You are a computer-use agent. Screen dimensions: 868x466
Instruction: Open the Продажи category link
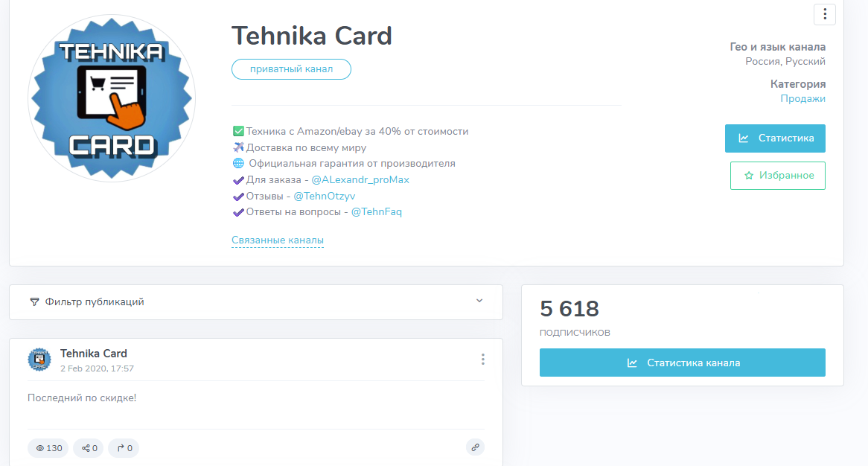(x=802, y=99)
